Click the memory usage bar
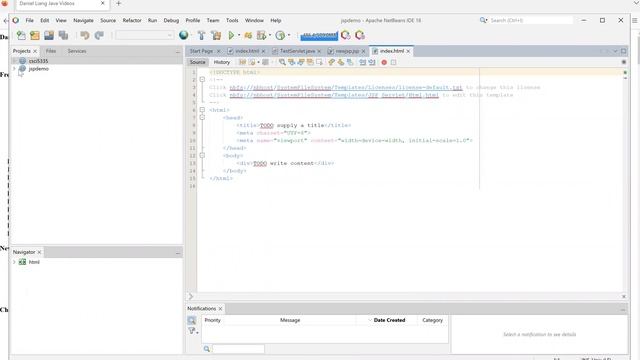Viewport: 640px width, 360px height. [319, 36]
